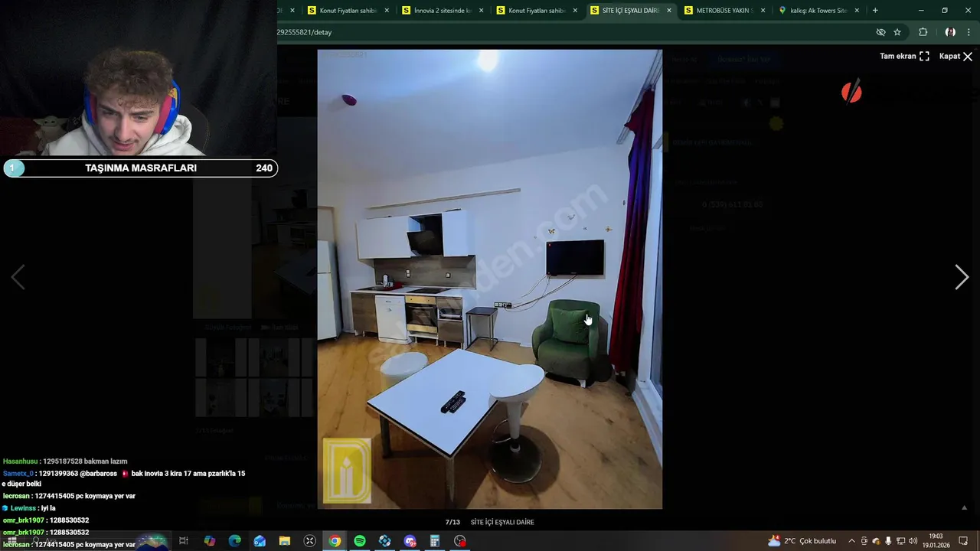
Task: Click Hasanhusu's chat message about 1295187528
Action: click(65, 461)
